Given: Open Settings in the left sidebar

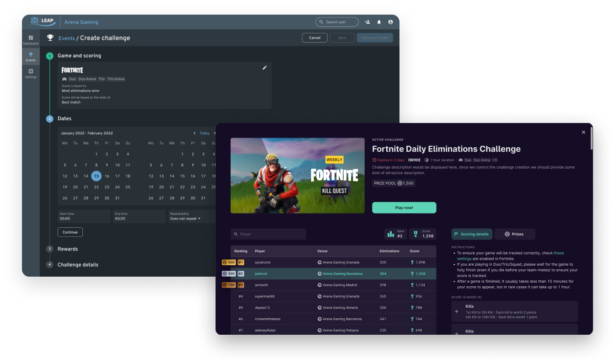Looking at the screenshot, I should [31, 73].
